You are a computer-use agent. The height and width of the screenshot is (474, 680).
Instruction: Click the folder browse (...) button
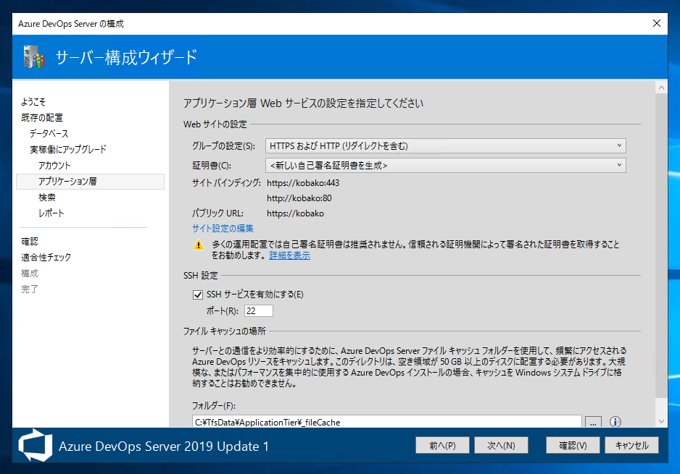click(x=593, y=422)
